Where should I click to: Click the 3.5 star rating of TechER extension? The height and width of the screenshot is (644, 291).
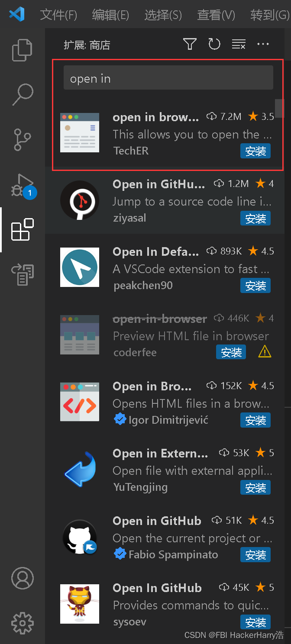coord(261,116)
